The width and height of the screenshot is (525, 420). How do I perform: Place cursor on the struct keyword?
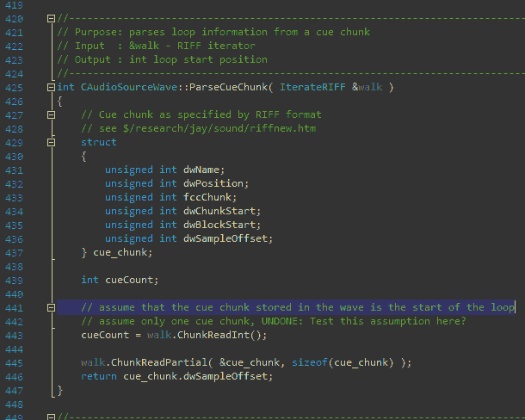[99, 142]
